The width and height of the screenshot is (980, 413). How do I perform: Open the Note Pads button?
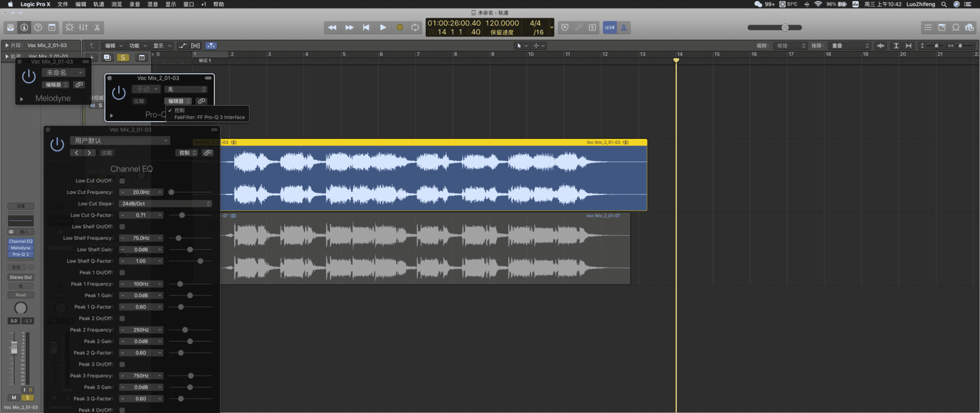(x=942, y=28)
